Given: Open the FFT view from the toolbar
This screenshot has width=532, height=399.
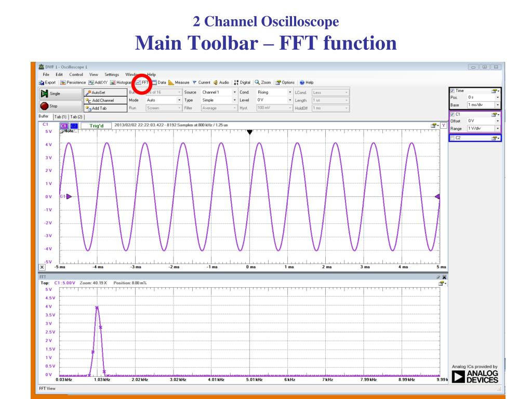Looking at the screenshot, I should click(x=142, y=83).
